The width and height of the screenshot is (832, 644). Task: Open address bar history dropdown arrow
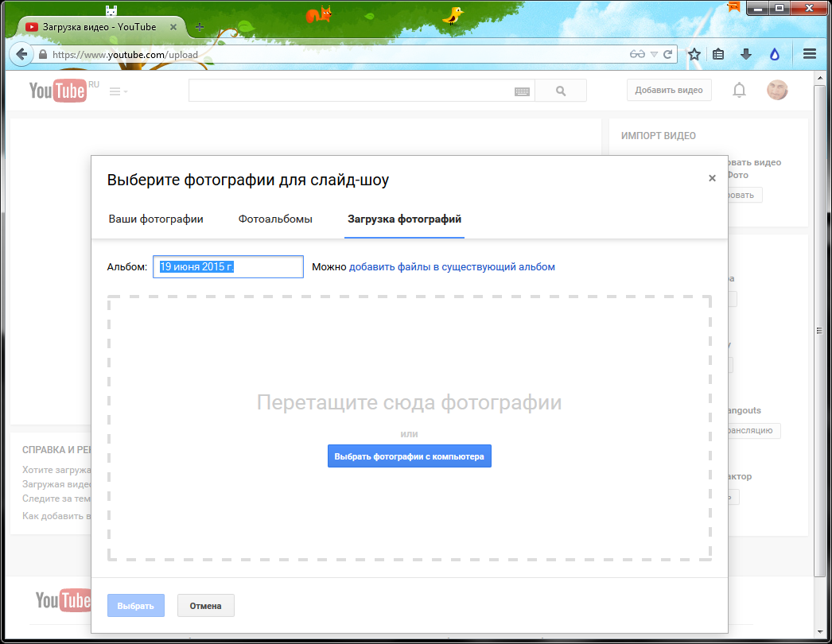click(x=654, y=54)
